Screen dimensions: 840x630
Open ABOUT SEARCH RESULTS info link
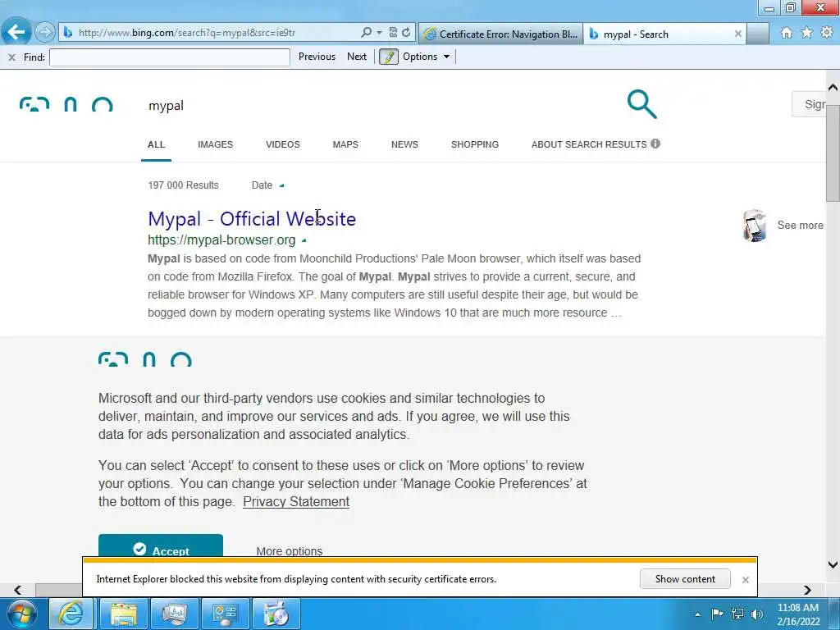tap(589, 144)
